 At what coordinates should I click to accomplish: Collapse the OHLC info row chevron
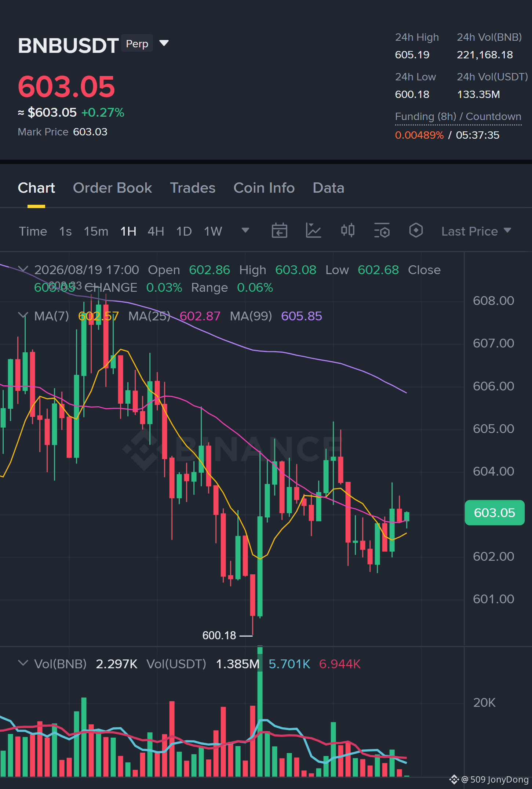(23, 269)
